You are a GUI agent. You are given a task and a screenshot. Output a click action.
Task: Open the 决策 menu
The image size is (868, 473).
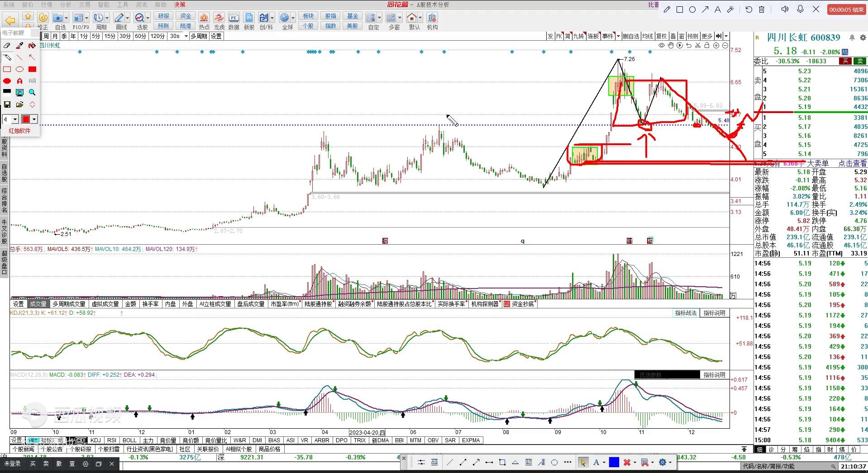coord(180,5)
